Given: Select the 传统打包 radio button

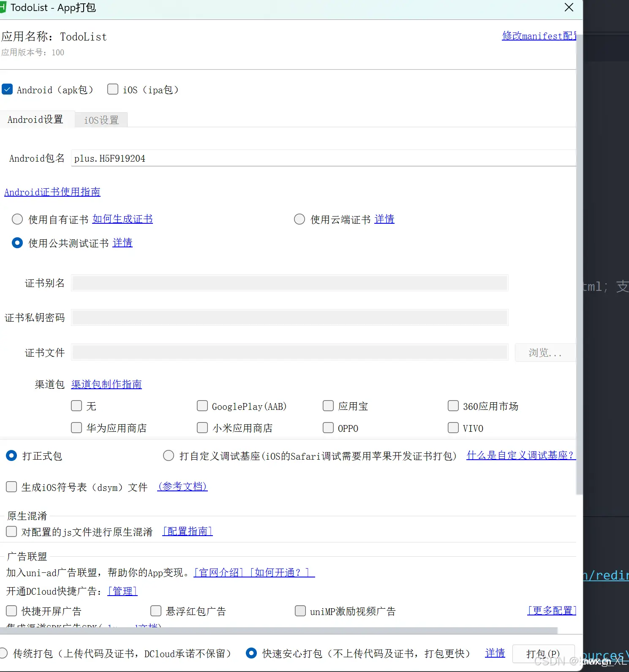Looking at the screenshot, I should (3, 653).
